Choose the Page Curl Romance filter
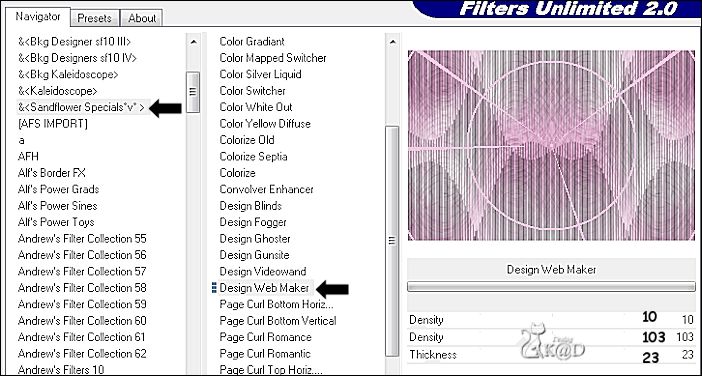The width and height of the screenshot is (702, 376). pyautogui.click(x=265, y=337)
